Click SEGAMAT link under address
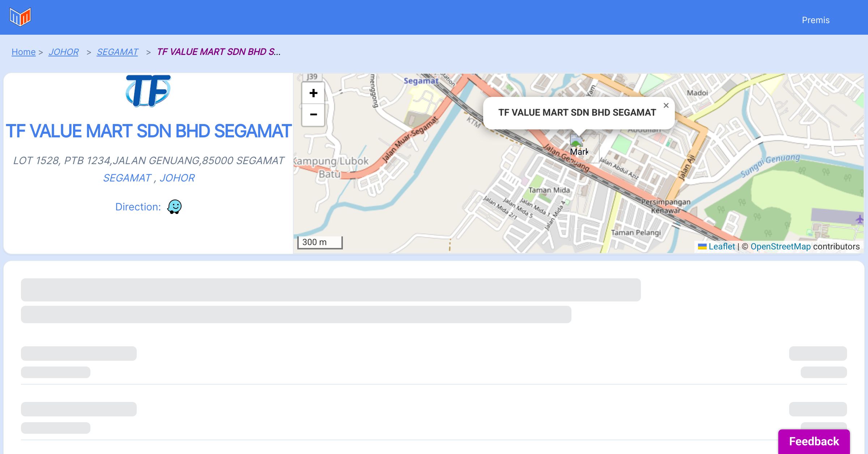The width and height of the screenshot is (868, 454). click(x=127, y=178)
